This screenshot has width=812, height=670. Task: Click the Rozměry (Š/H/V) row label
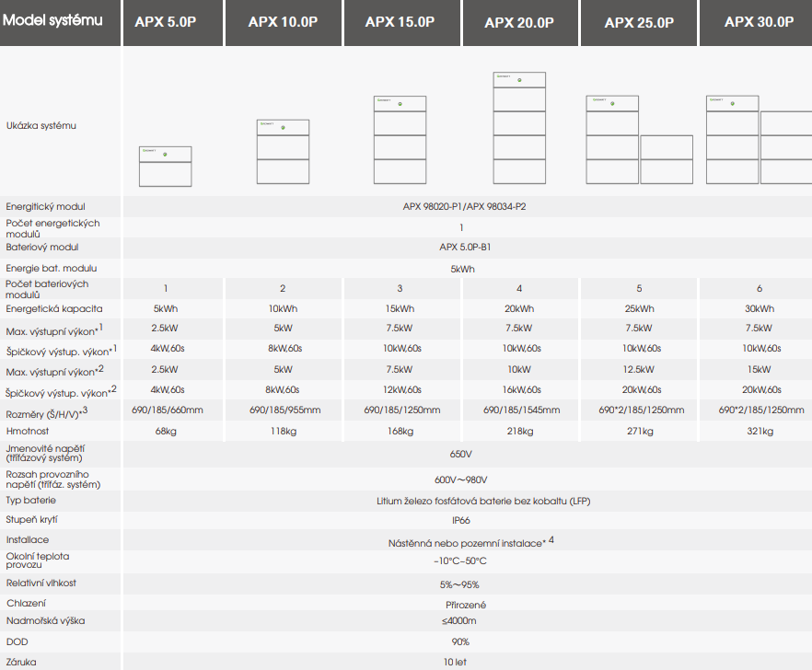coord(47,413)
